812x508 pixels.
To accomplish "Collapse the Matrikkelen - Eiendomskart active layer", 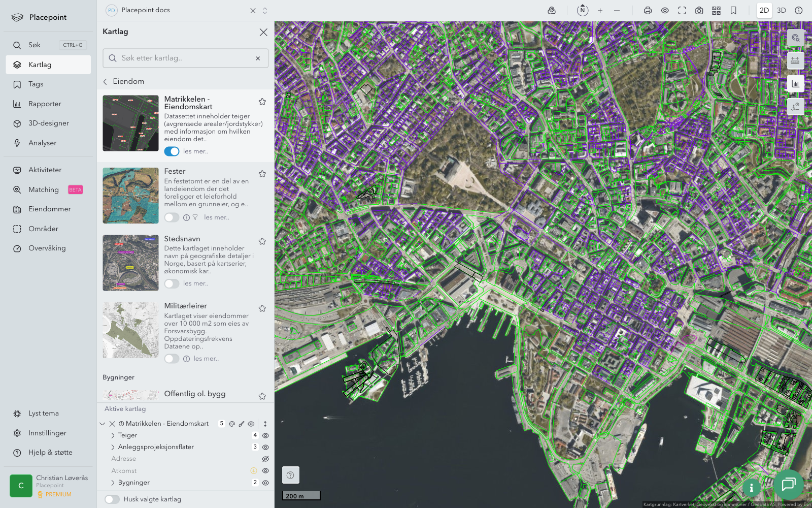I will (103, 424).
